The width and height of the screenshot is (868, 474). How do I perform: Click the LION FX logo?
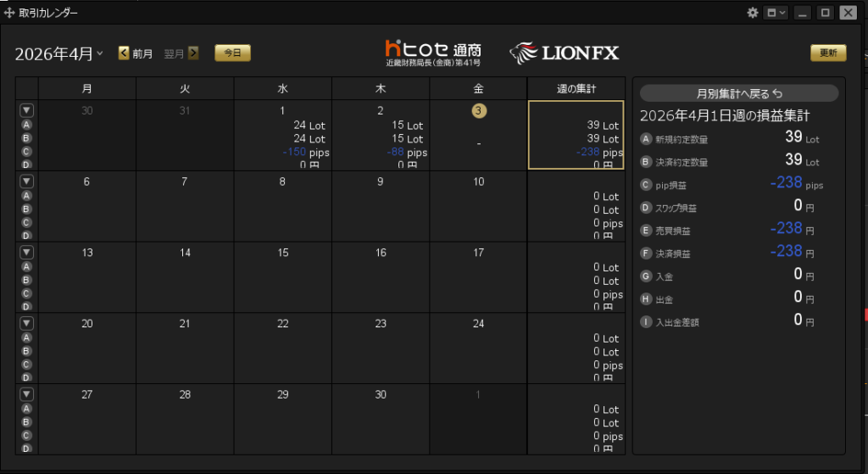tap(565, 53)
